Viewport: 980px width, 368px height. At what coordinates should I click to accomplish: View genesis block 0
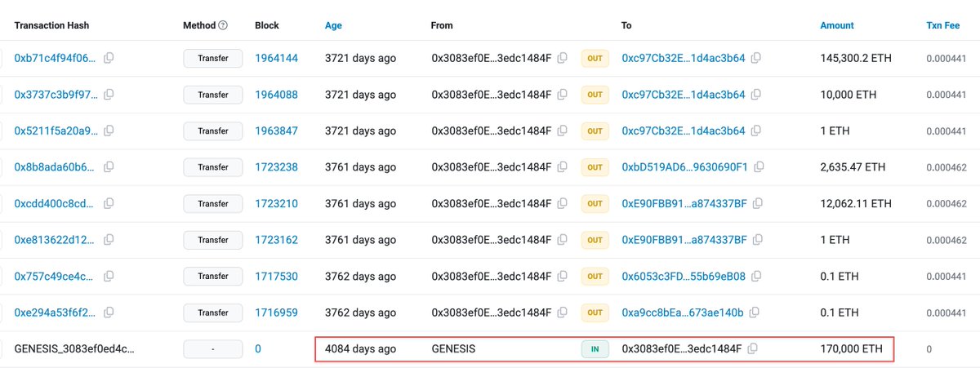coord(258,348)
